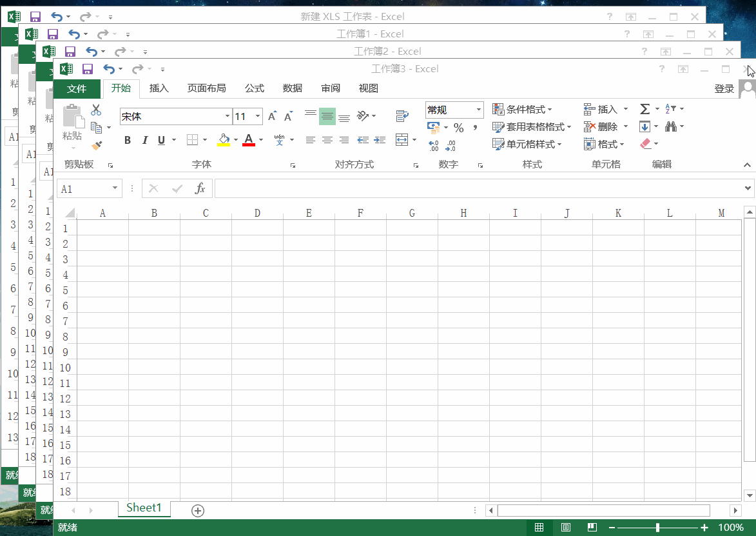This screenshot has width=756, height=536.
Task: Apply percent style
Action: click(458, 128)
